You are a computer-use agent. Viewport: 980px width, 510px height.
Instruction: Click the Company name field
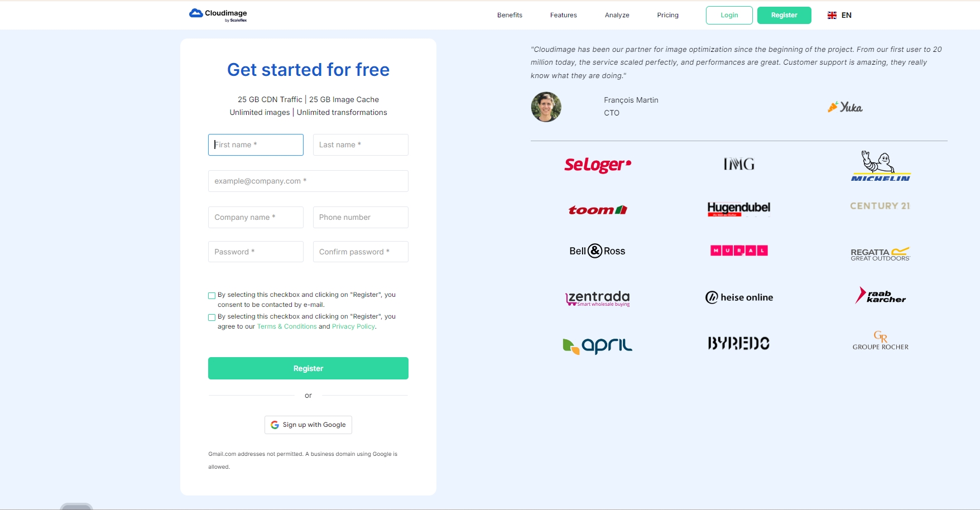click(x=256, y=217)
